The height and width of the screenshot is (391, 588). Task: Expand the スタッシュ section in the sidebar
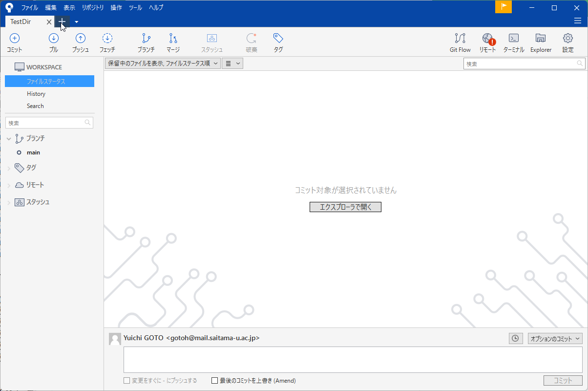[x=9, y=203]
